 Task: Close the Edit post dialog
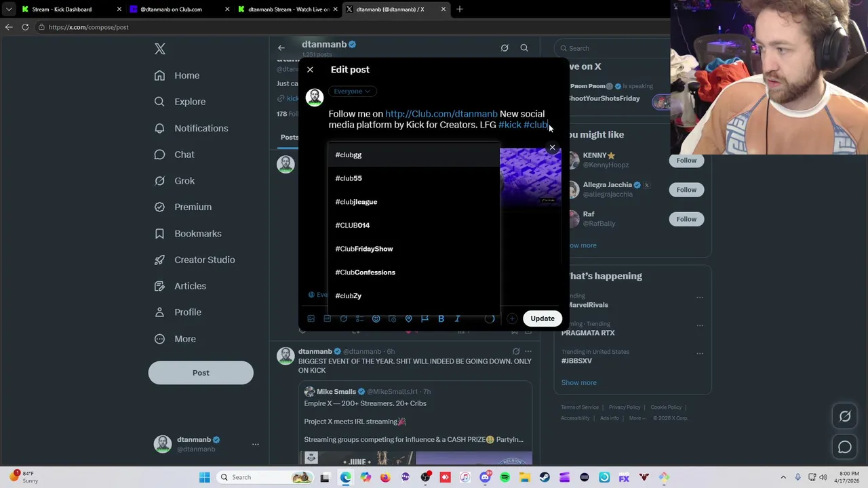click(x=310, y=70)
